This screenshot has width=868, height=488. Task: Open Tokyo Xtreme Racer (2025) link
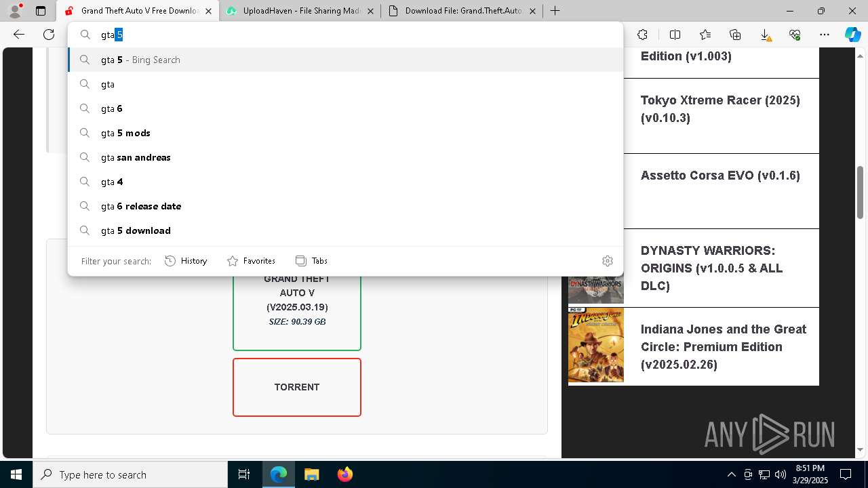point(720,109)
